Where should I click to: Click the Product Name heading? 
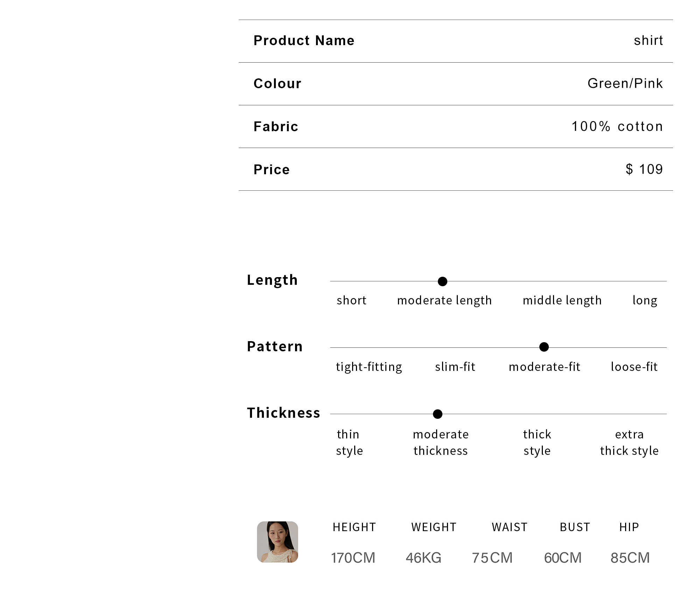click(x=304, y=41)
